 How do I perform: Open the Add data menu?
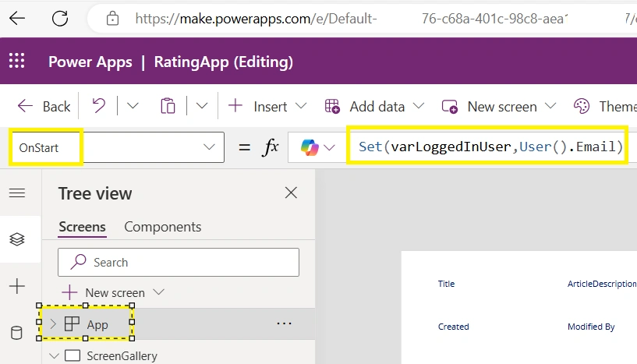(x=374, y=107)
